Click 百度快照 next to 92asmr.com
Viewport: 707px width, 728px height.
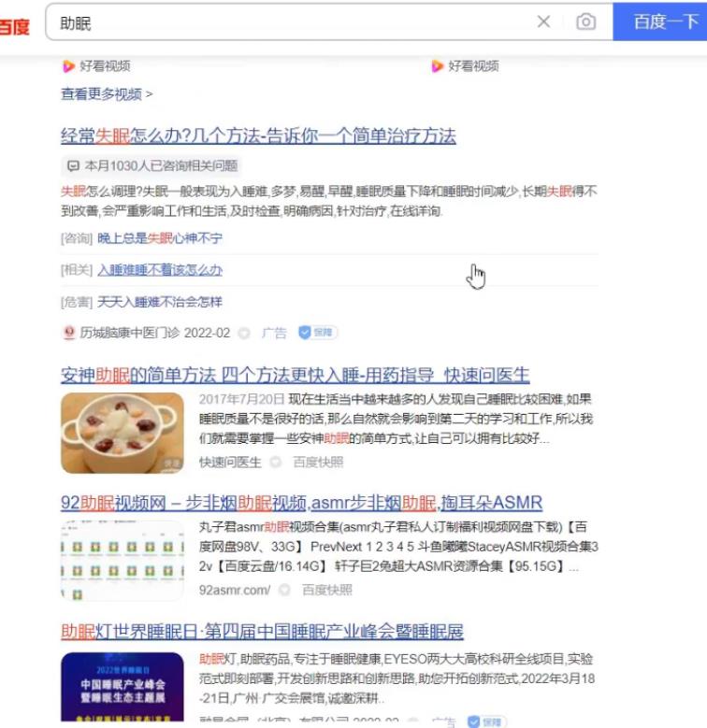pyautogui.click(x=327, y=590)
